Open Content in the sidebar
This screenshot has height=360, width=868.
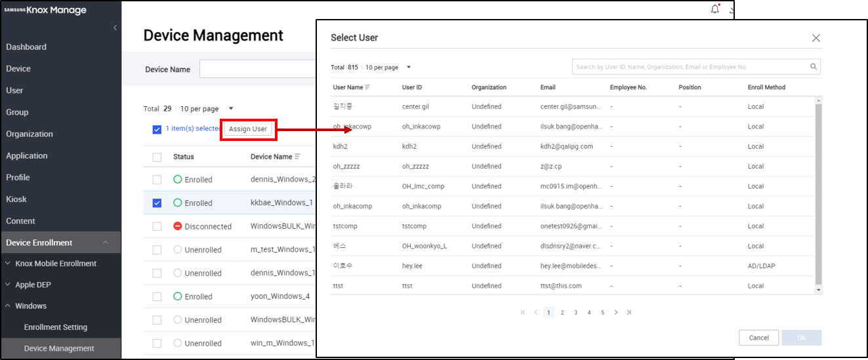[x=20, y=221]
